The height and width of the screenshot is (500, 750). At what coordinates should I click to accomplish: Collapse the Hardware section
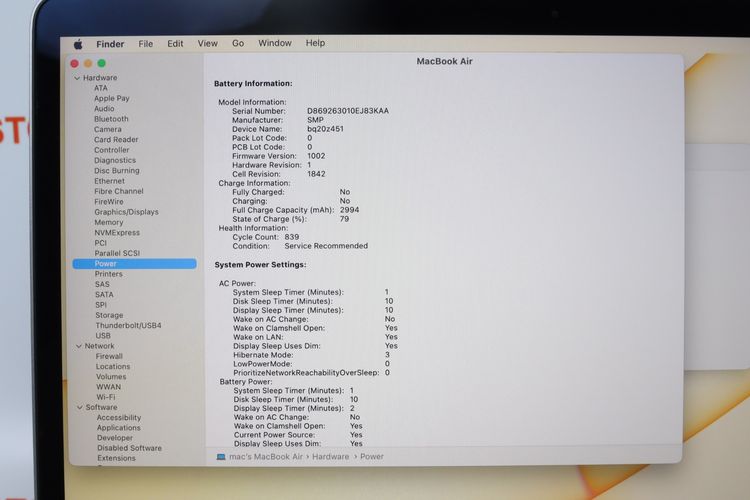coord(77,78)
